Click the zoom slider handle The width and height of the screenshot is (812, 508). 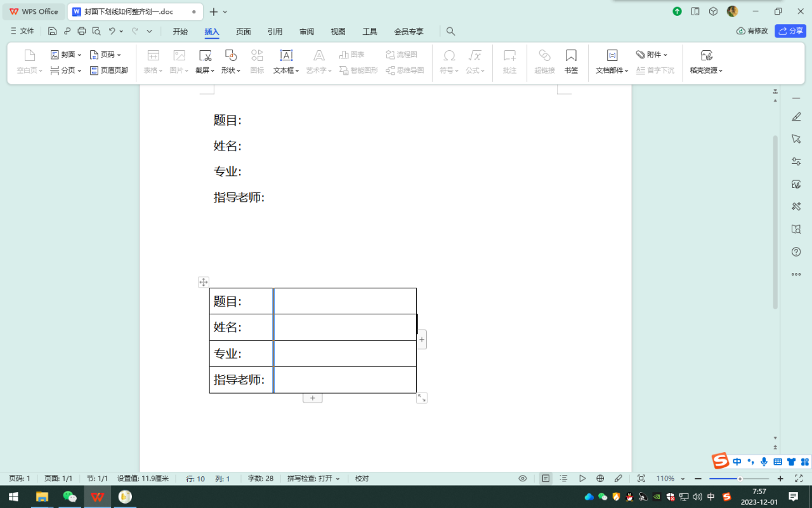(740, 478)
